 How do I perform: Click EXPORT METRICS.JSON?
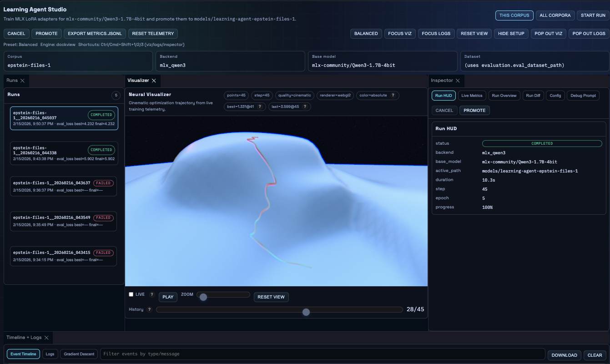click(94, 33)
